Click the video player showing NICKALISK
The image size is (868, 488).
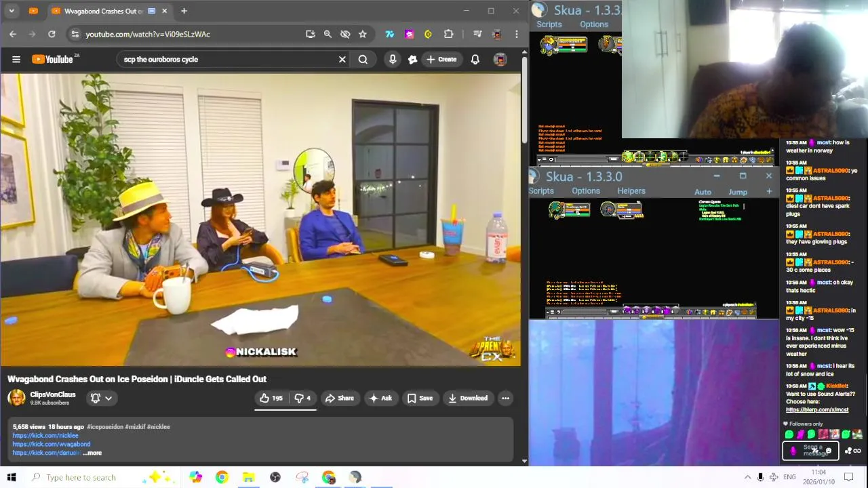tap(260, 220)
